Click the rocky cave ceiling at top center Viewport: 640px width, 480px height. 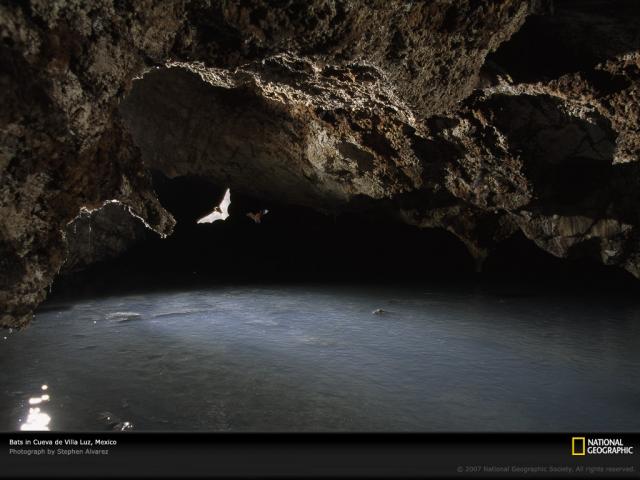(x=320, y=40)
